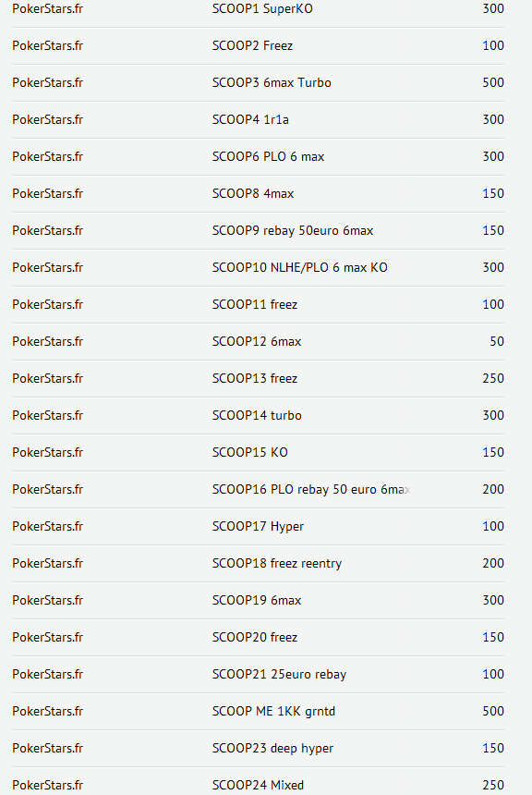Screen dimensions: 532x795
Task: Click the SCOOP11 freez tournament
Action: 255,305
